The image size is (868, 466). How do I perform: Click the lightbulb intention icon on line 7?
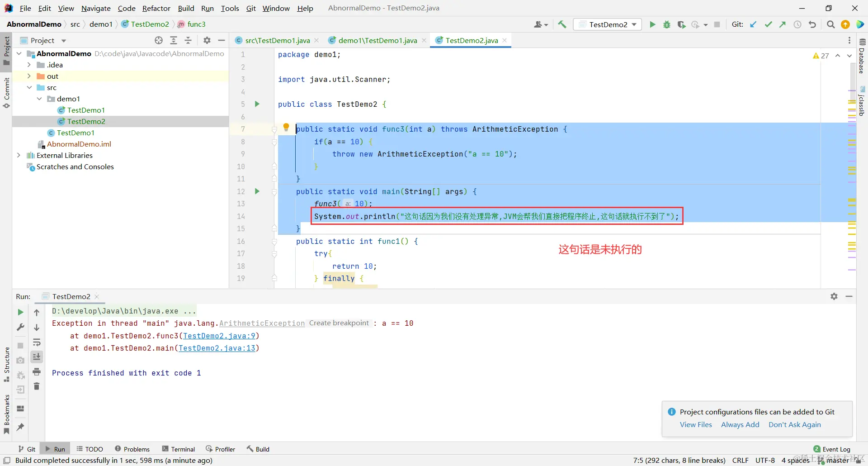[286, 128]
